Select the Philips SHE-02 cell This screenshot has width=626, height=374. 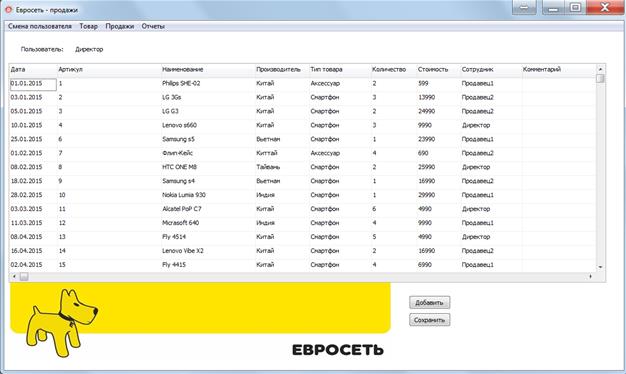pyautogui.click(x=208, y=84)
